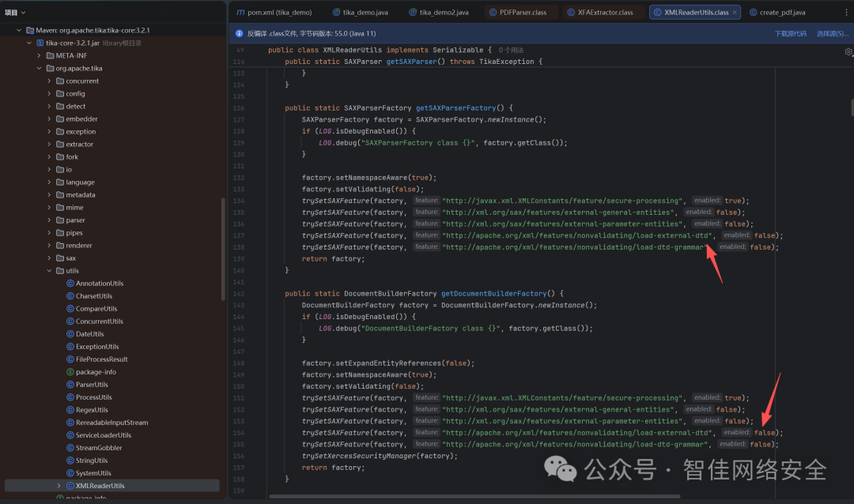This screenshot has width=854, height=504.
Task: Click the settings gear icon in editor
Action: 848,52
